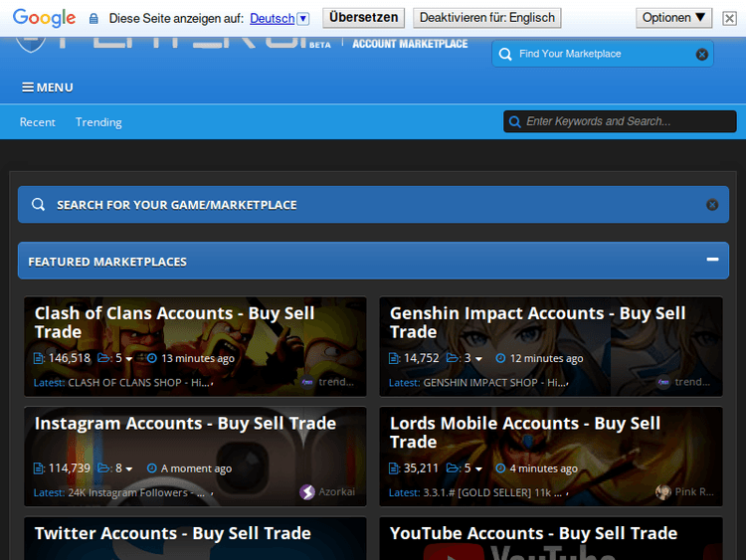
Task: Click the magnifier icon in keyword search
Action: coord(515,122)
